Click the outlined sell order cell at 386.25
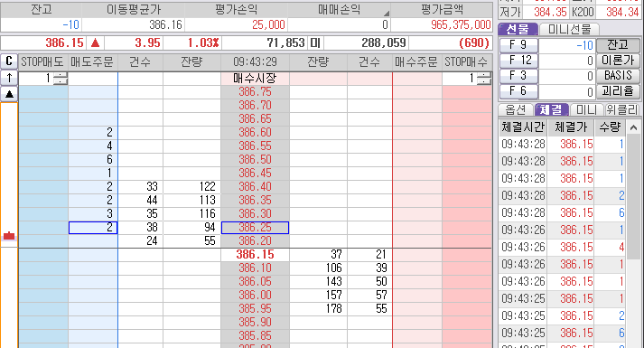The width and height of the screenshot is (644, 348). (x=93, y=228)
